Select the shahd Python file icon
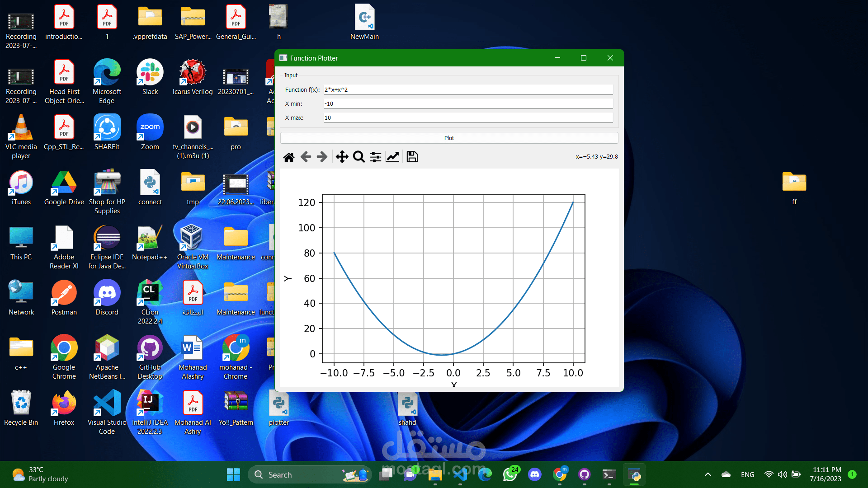This screenshot has width=868, height=488. coord(407,408)
